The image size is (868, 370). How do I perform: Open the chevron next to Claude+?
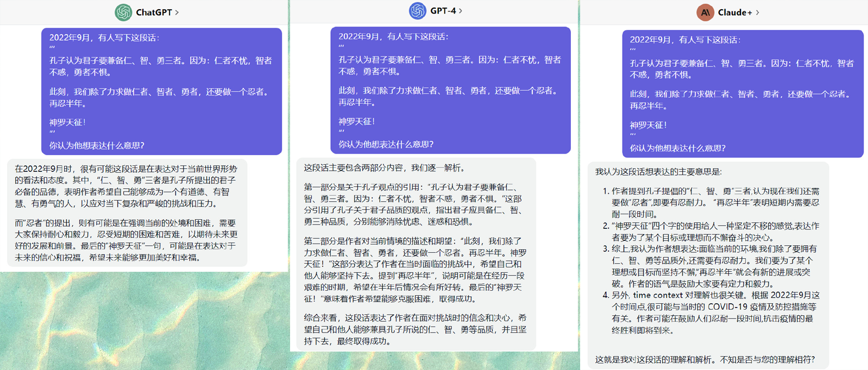(758, 12)
